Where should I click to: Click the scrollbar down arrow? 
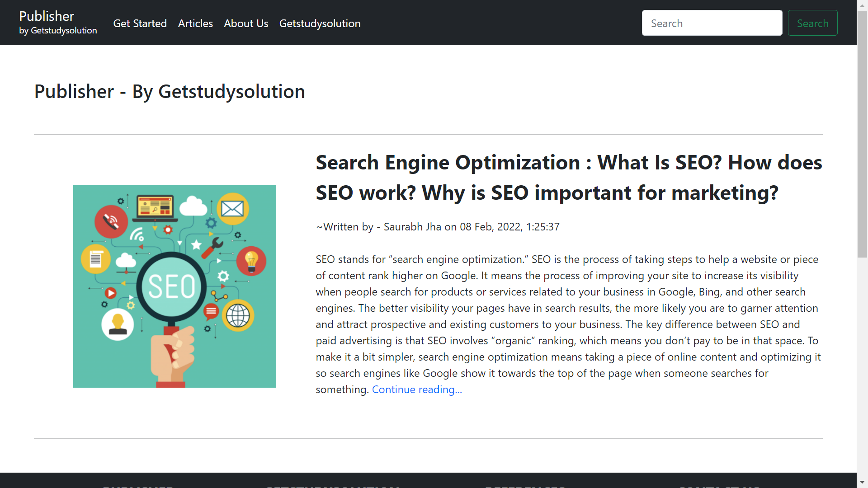tap(862, 482)
